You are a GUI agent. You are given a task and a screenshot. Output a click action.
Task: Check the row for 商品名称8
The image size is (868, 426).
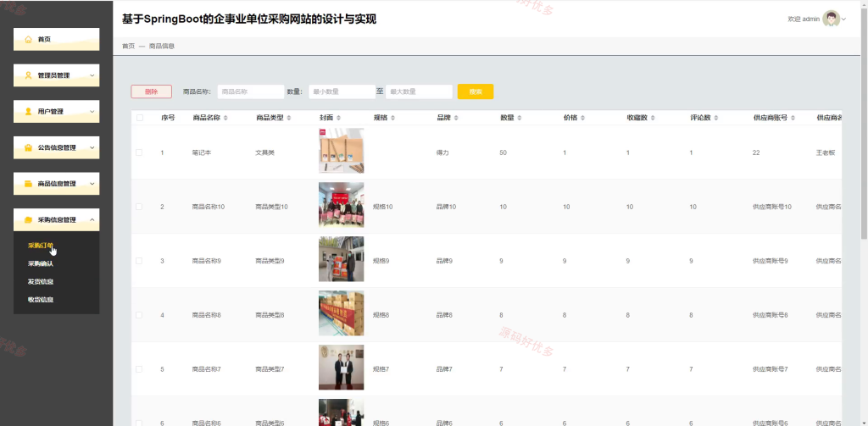[139, 315]
